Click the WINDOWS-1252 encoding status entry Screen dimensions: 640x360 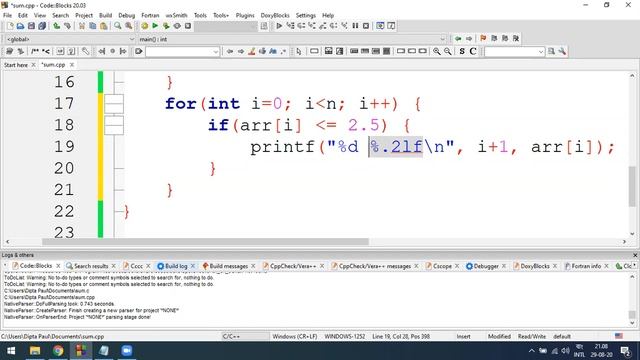point(345,336)
